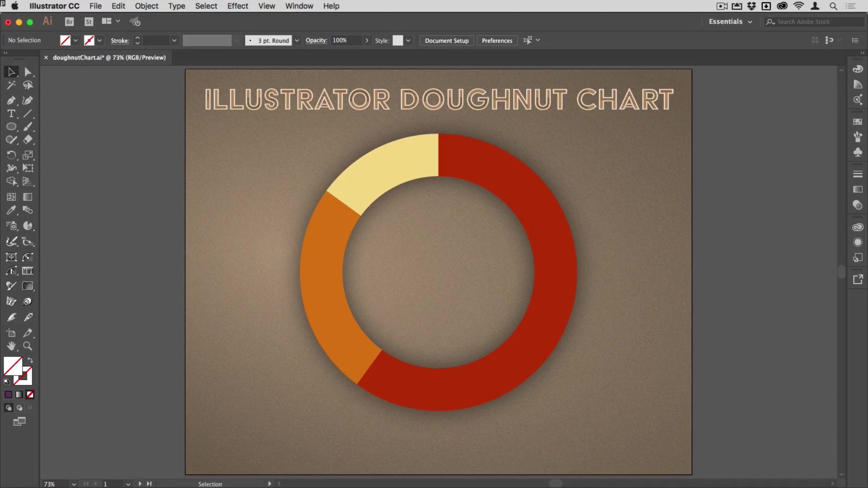Enable Draw Behind mode
Screen dimensions: 868x488
(x=19, y=408)
